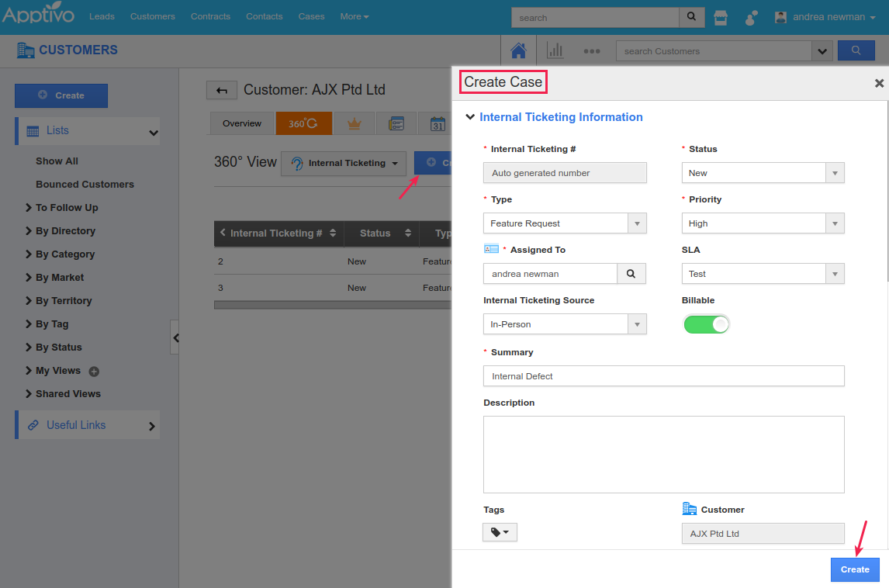Collapse the left sidebar panel arrow

[x=175, y=337]
